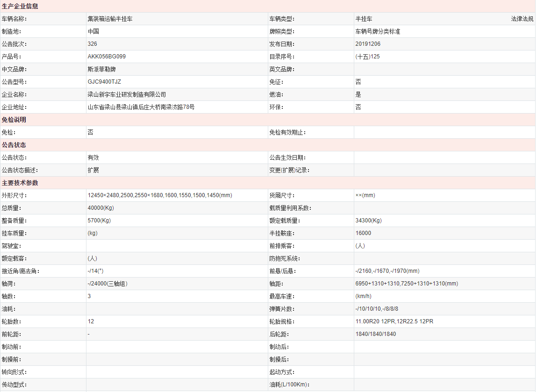Click rated load value 34300(Kg)
The width and height of the screenshot is (537, 392).
368,221
